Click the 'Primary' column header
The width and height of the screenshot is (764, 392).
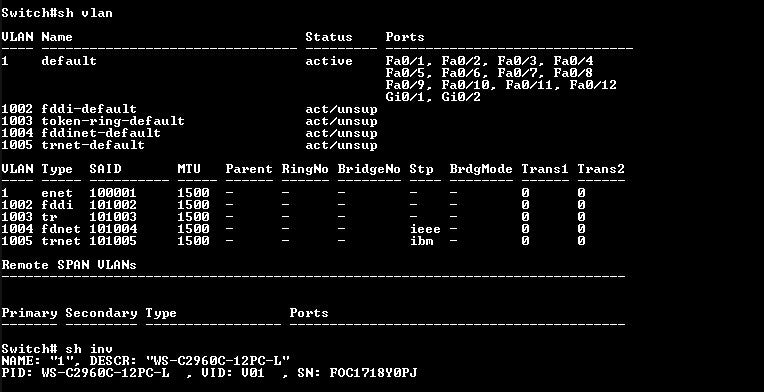pos(29,313)
